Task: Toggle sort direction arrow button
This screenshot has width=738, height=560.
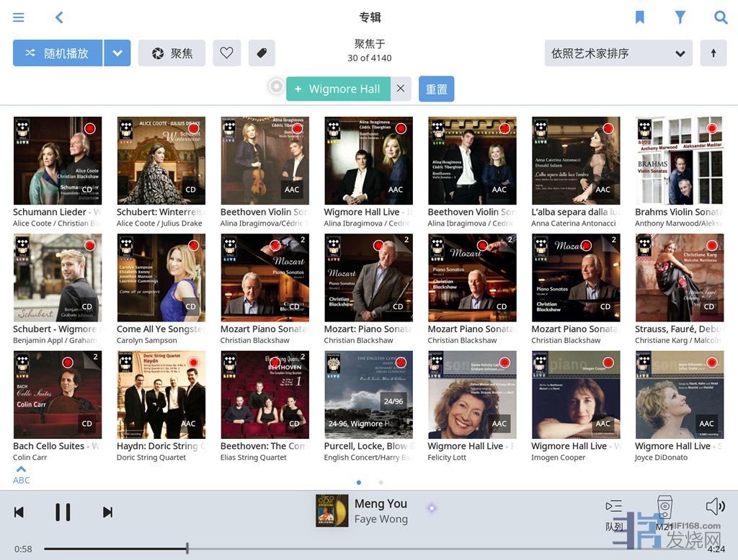Action: point(713,53)
